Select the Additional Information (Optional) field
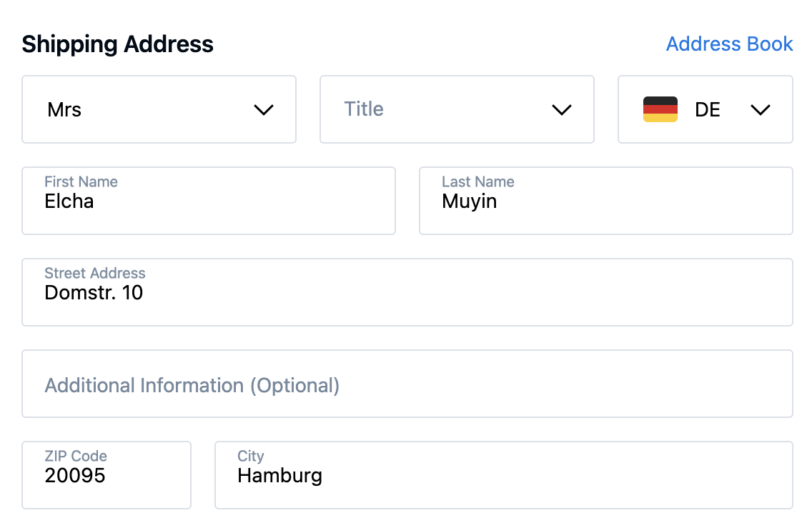Viewport: 812px width, 523px height. click(x=407, y=384)
